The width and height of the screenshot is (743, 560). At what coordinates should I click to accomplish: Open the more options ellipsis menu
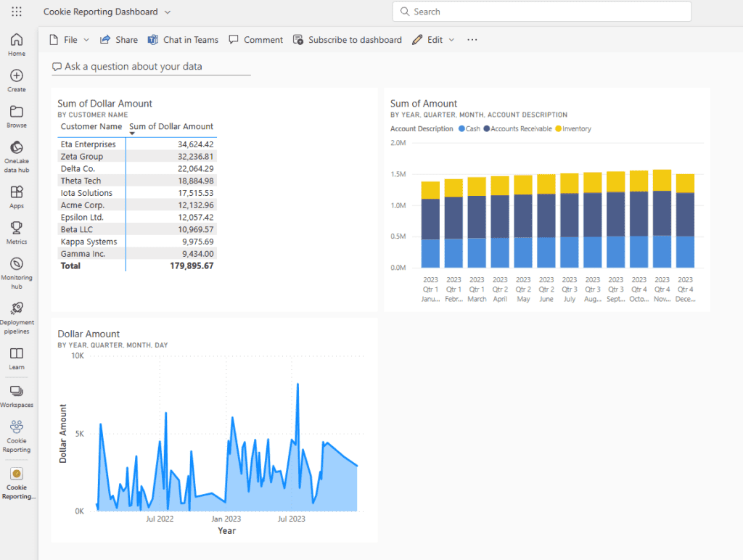point(472,40)
